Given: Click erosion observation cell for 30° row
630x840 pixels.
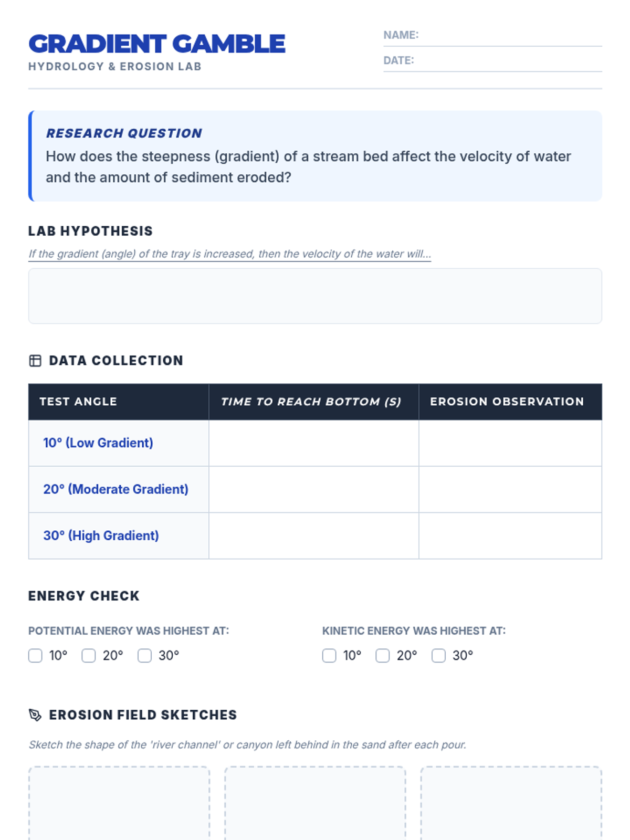Looking at the screenshot, I should pos(510,535).
